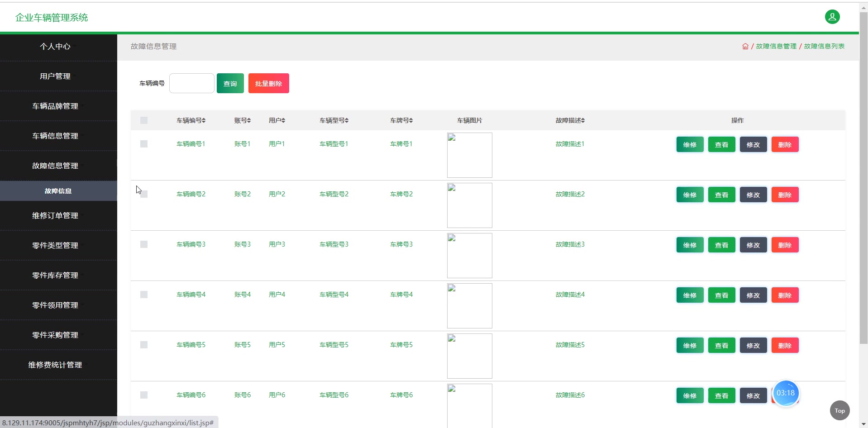Screen dimensions: 868x428
Task: Click the Top back-to-top round button
Action: pos(839,411)
